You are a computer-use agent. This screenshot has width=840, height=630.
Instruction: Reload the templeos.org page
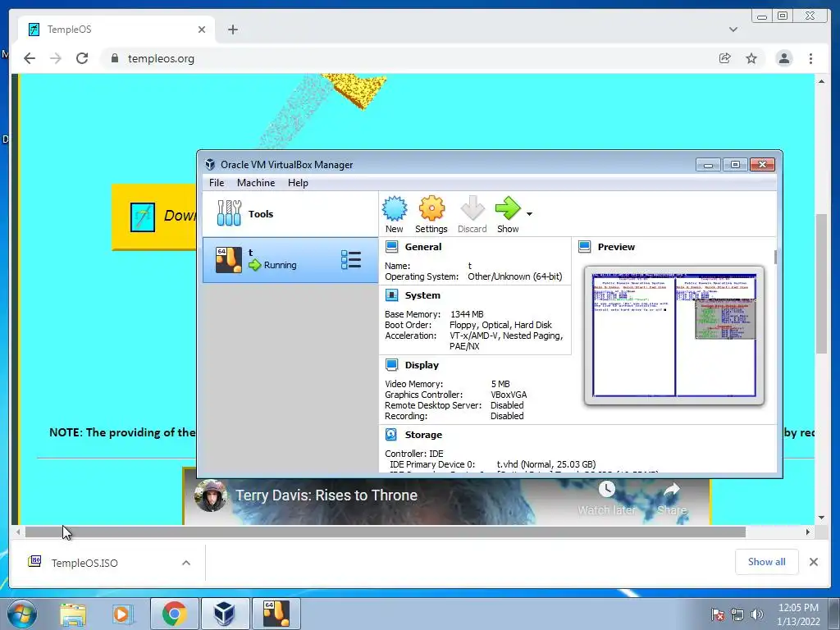click(82, 58)
